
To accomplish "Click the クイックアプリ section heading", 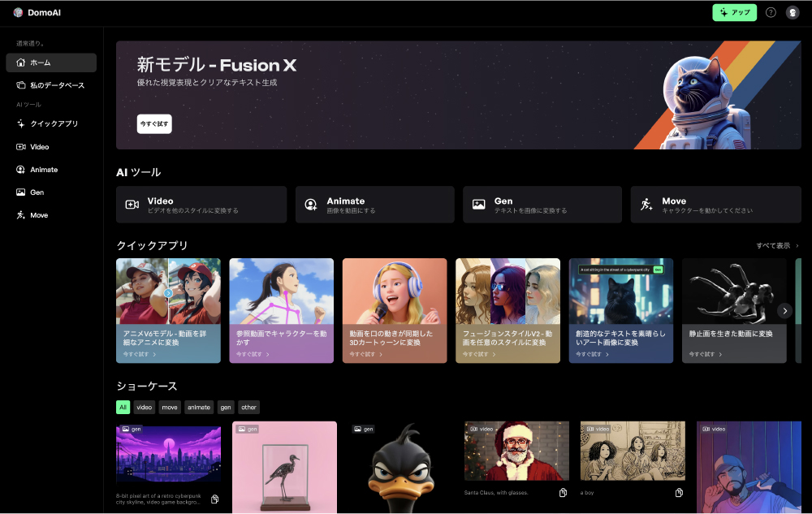I will click(152, 245).
